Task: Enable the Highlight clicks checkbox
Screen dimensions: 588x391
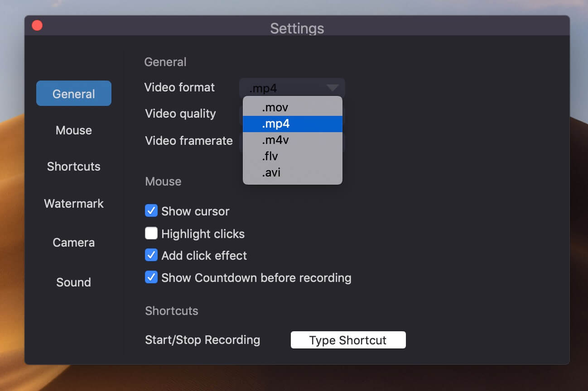Action: (151, 234)
